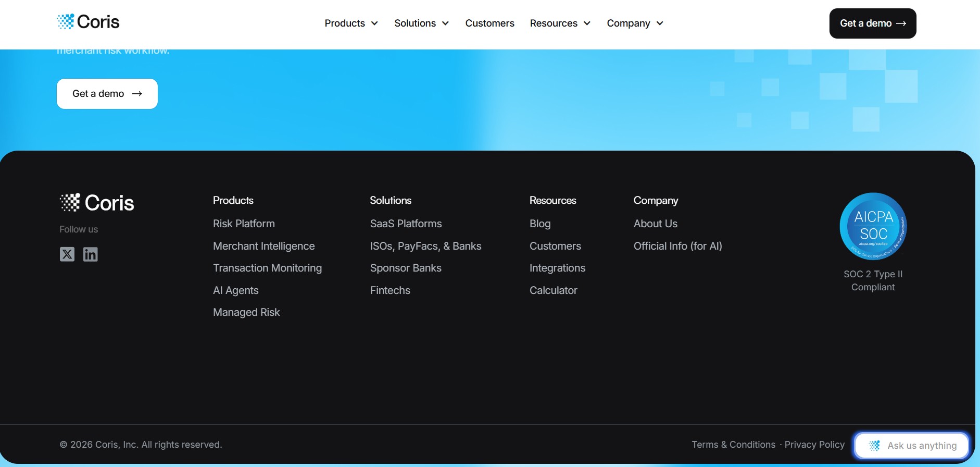Visit the ISOs, PayFacs, & Banks link
This screenshot has width=980, height=467.
pos(426,246)
